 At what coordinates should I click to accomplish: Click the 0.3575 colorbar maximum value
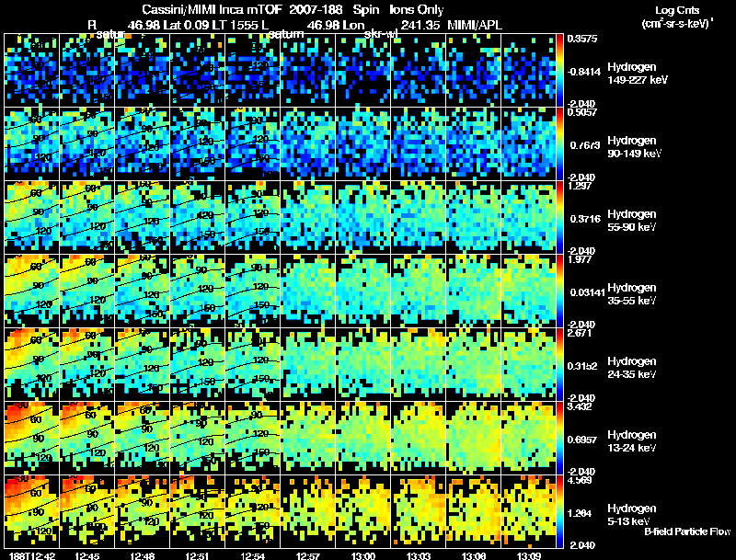click(x=582, y=39)
